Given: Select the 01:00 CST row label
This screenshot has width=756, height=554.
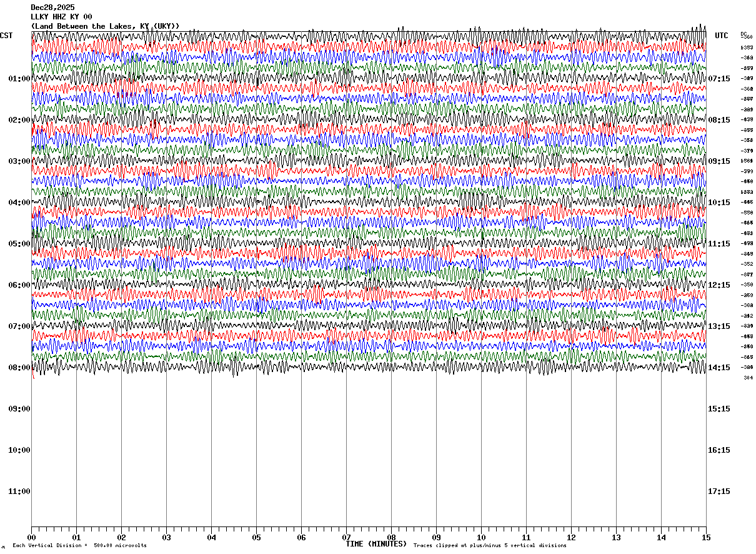Looking at the screenshot, I should 19,79.
